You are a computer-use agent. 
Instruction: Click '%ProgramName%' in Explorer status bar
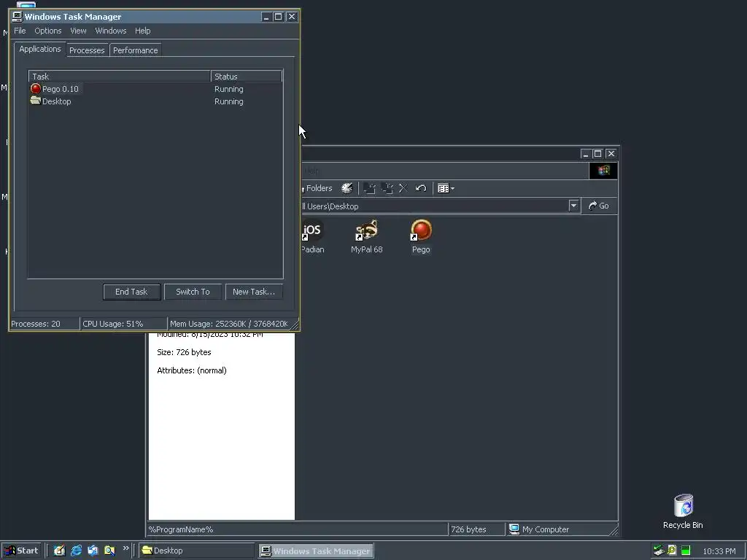point(181,529)
